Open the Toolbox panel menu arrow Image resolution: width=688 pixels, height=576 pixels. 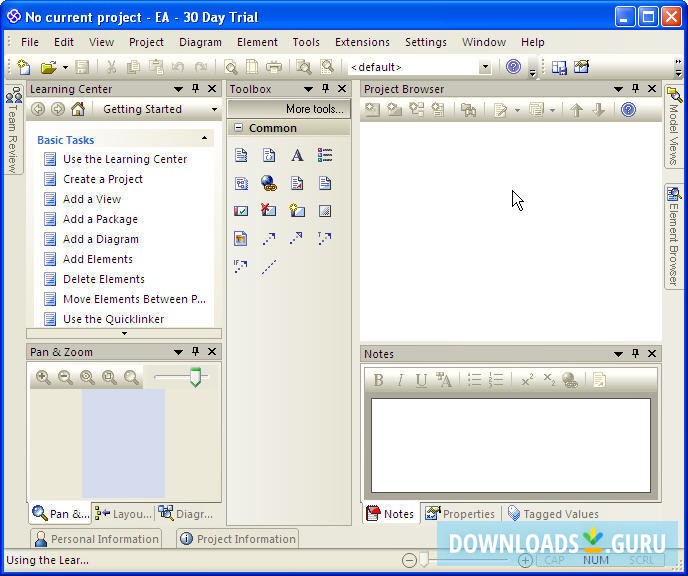(308, 89)
